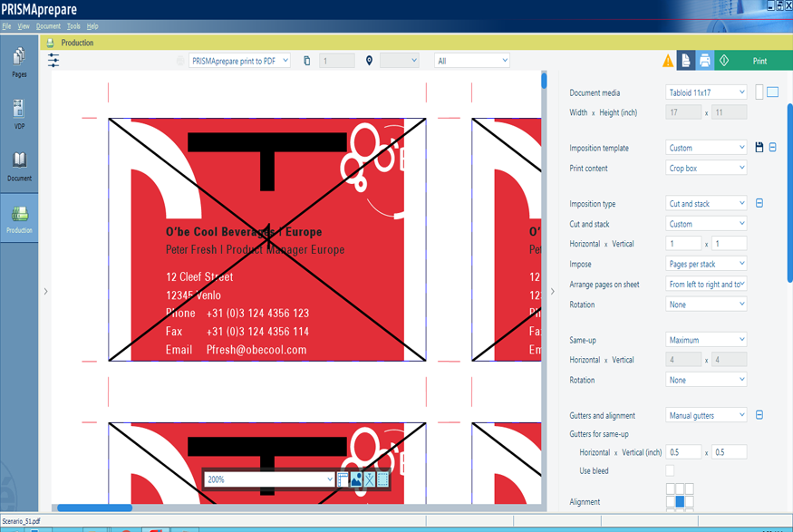Collapse the Imposition template section
Image resolution: width=793 pixels, height=532 pixels.
pyautogui.click(x=772, y=147)
